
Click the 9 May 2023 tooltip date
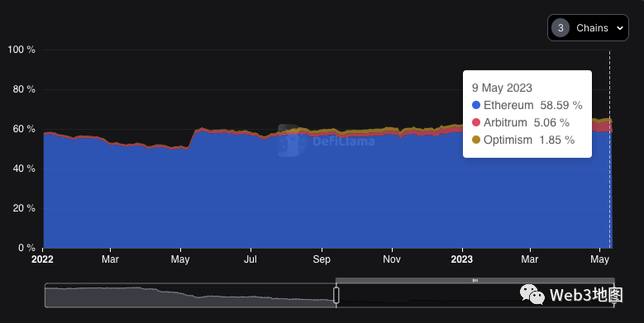point(502,88)
